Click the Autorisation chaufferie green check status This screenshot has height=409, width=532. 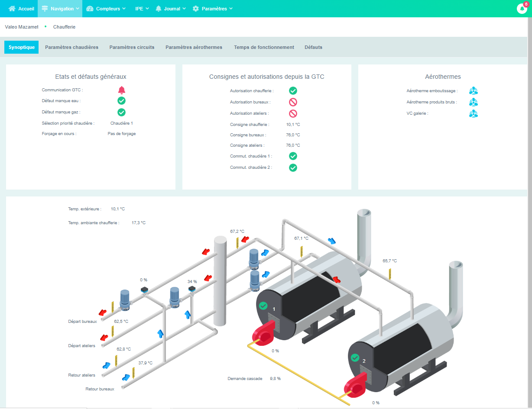pyautogui.click(x=293, y=91)
